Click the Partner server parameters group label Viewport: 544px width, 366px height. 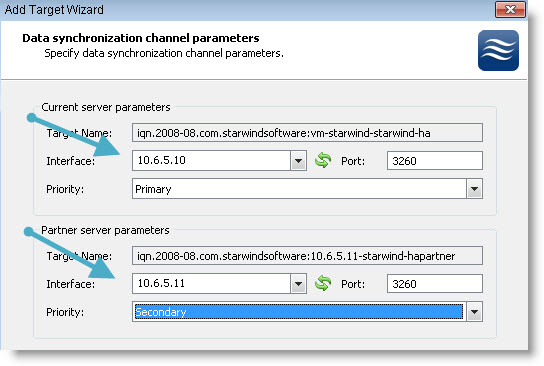point(105,230)
